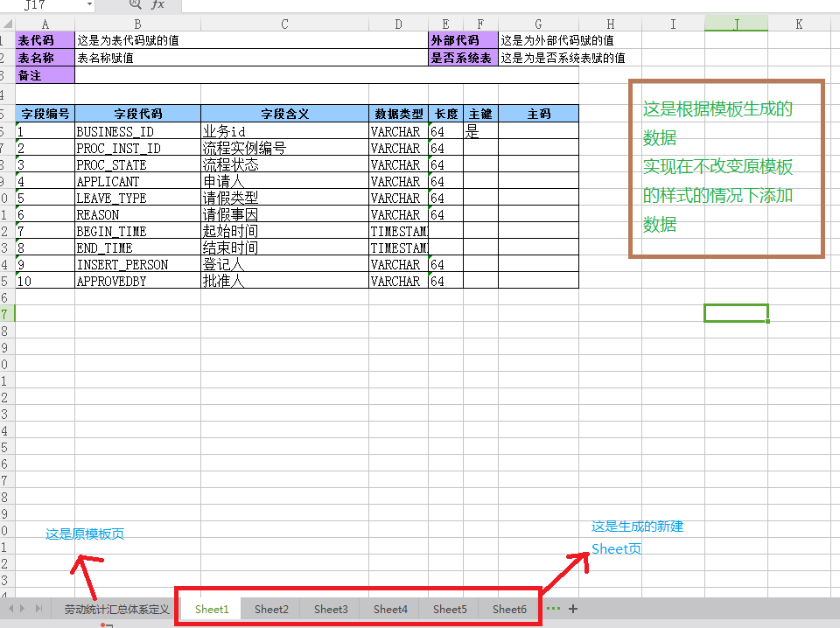Viewport: 840px width, 628px height.
Task: Select column D header
Action: click(x=398, y=24)
